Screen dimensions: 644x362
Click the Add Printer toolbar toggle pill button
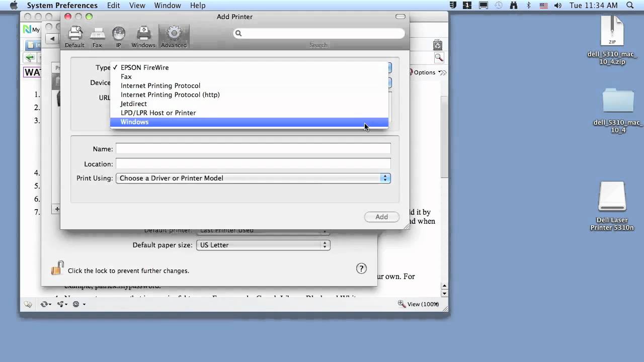[400, 17]
